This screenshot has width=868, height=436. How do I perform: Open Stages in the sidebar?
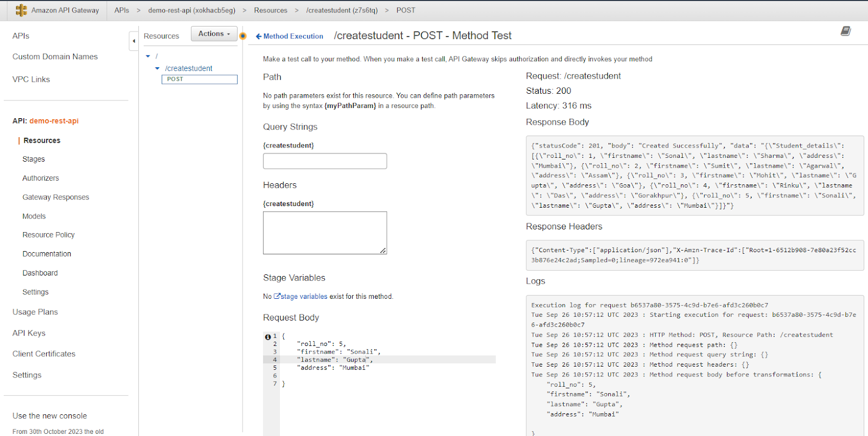pos(34,159)
